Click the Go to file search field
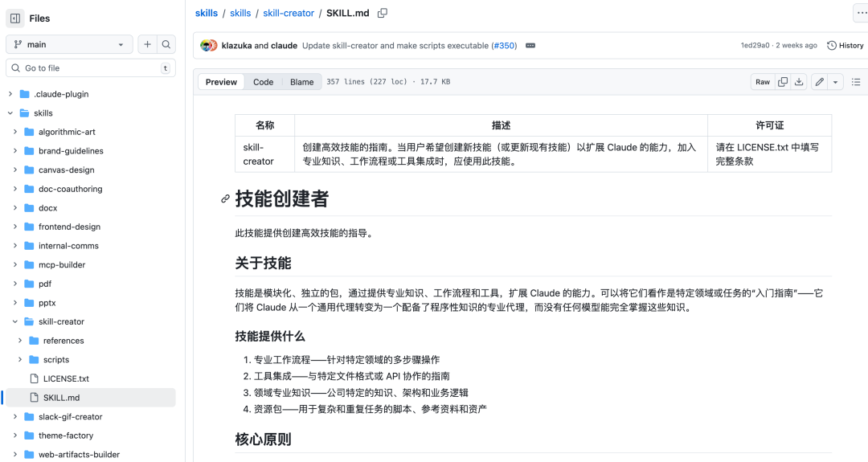The width and height of the screenshot is (868, 462). click(x=88, y=68)
